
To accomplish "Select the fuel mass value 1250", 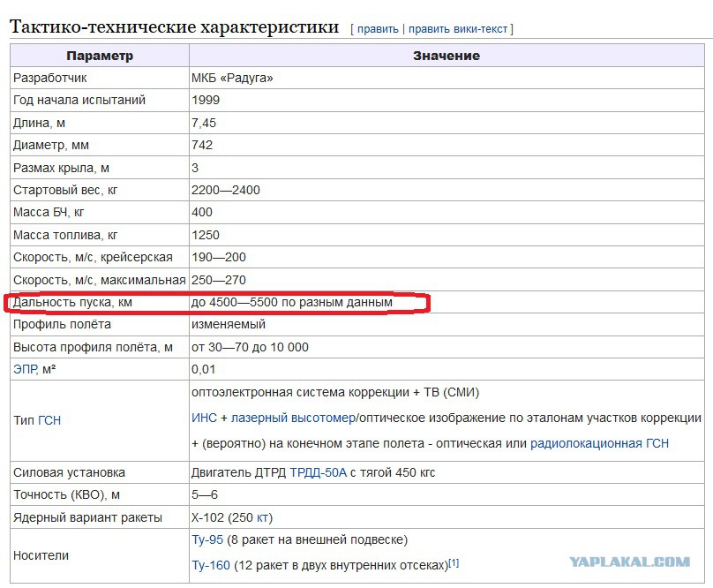I will [206, 235].
